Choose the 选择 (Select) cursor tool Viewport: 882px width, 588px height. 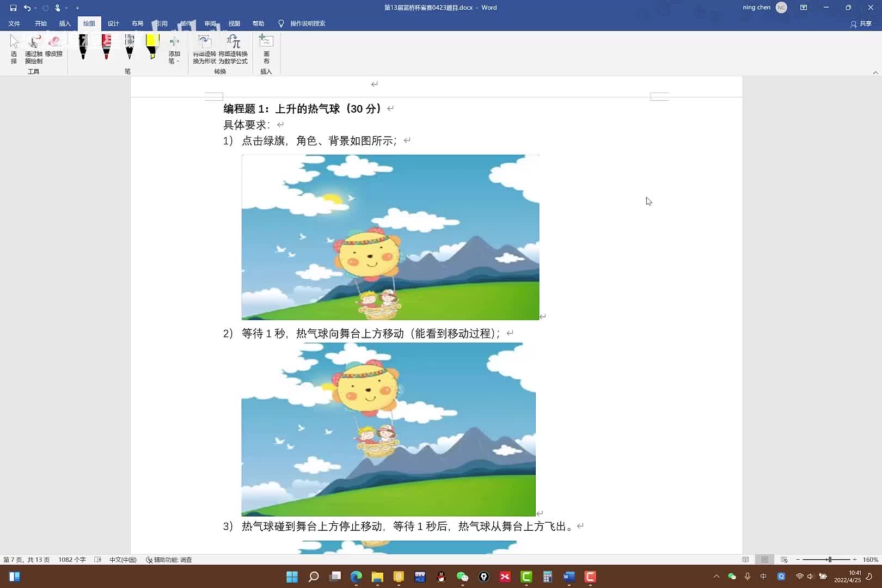pos(14,49)
